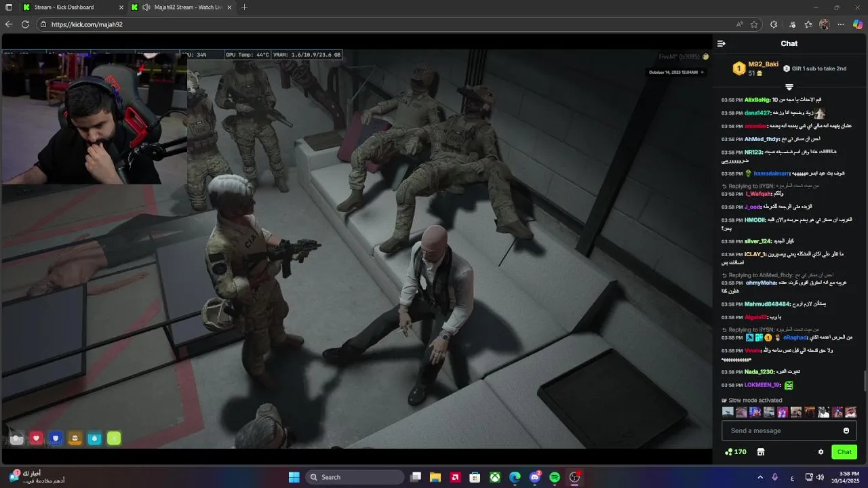Viewport: 868px width, 488px height.
Task: Click Gift 1 sub to take 2nd
Action: tap(815, 68)
